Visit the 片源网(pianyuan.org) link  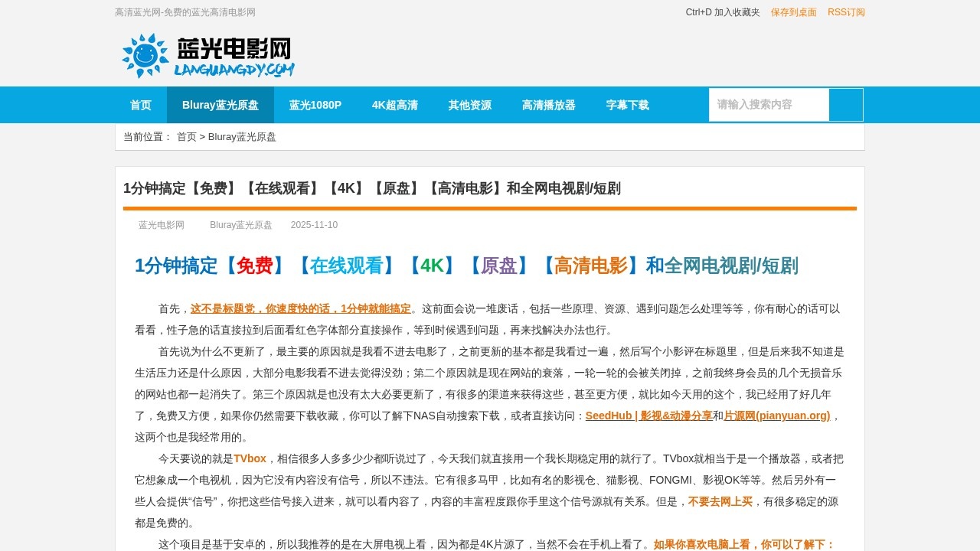click(776, 416)
